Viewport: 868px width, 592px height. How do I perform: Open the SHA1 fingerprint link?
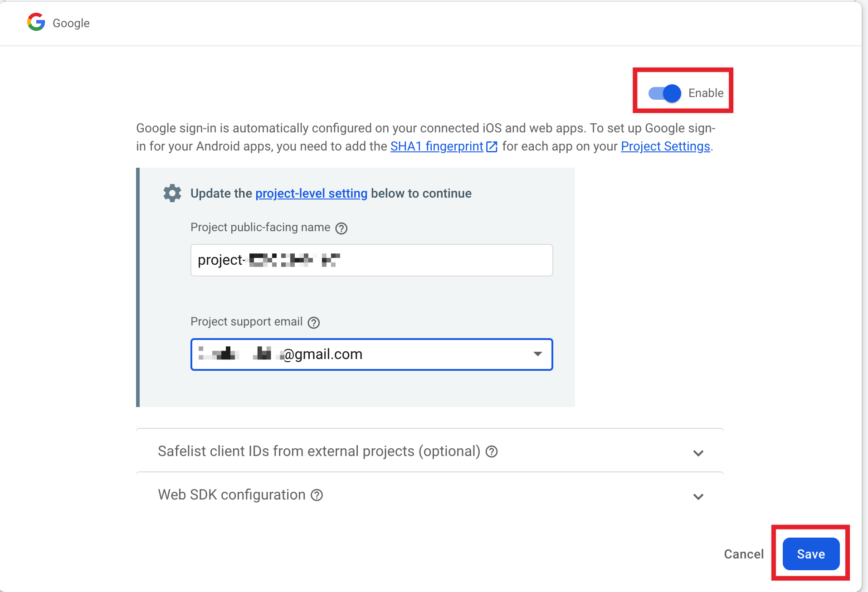[437, 146]
